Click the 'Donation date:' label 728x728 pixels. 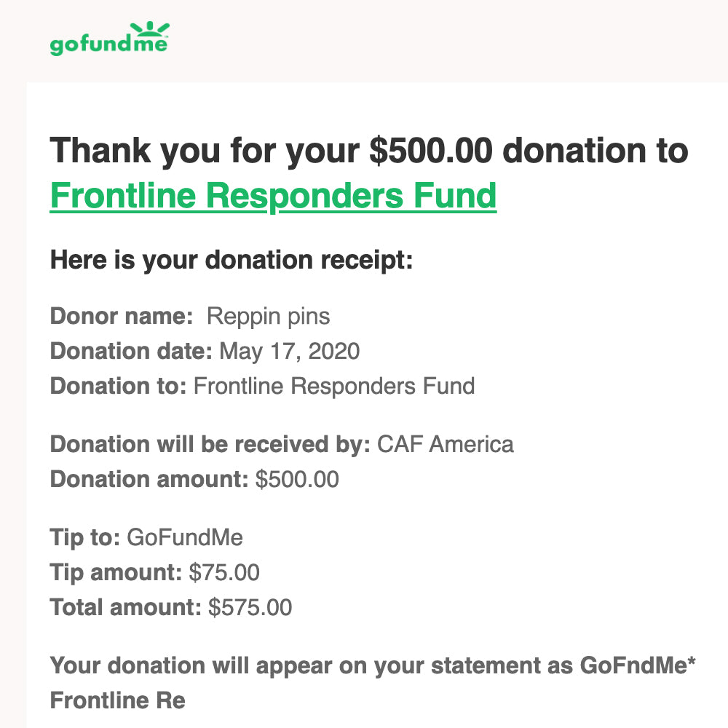pos(131,352)
